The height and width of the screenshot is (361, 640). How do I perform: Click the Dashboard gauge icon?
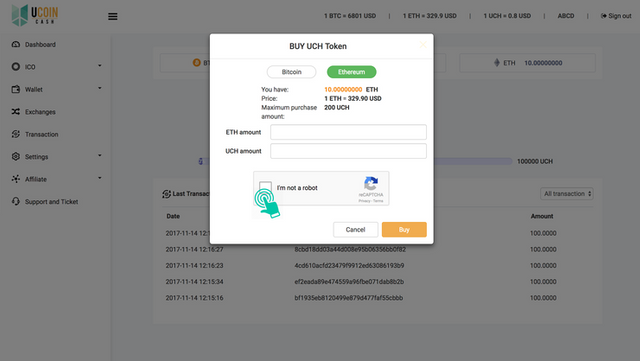pyautogui.click(x=16, y=44)
